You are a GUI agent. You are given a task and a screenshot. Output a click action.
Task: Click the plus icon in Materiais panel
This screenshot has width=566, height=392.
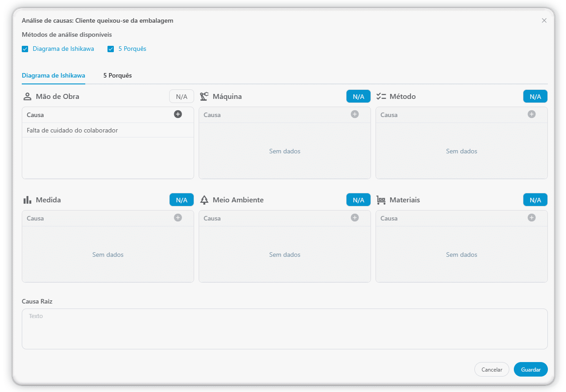pyautogui.click(x=532, y=218)
